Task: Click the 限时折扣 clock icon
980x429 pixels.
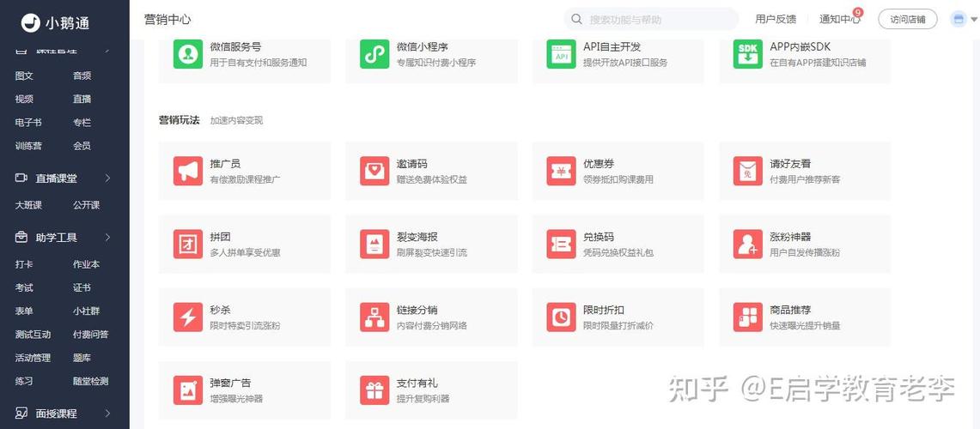Action: click(561, 317)
